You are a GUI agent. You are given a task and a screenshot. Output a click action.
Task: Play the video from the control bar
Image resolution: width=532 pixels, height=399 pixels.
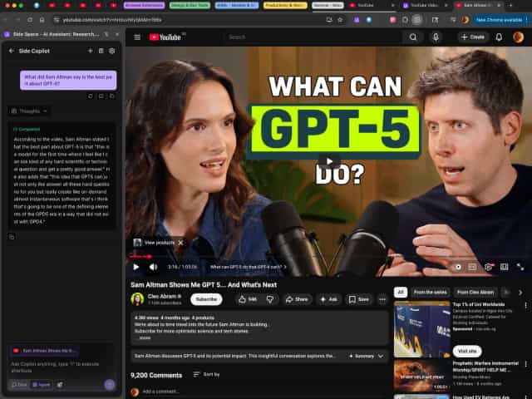click(136, 267)
